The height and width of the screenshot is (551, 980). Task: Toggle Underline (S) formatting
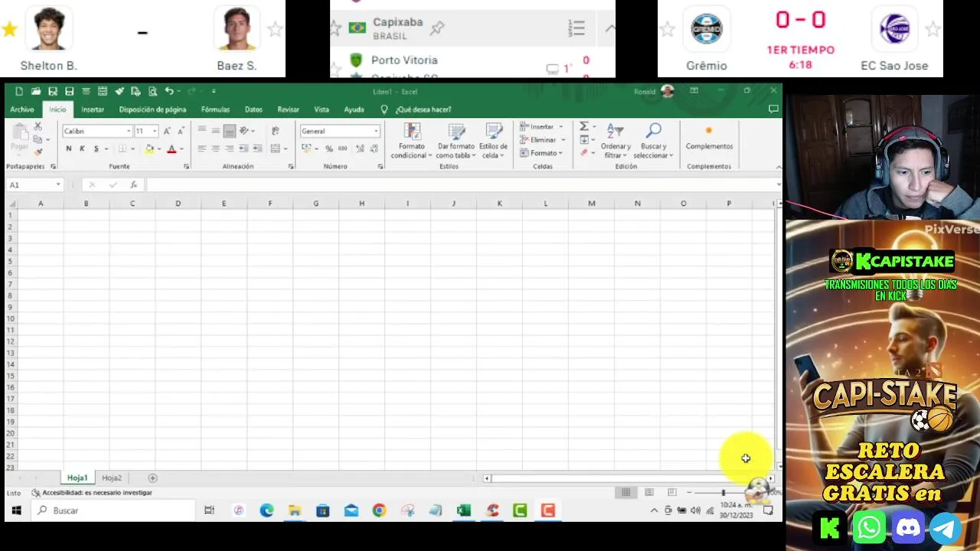tap(96, 148)
